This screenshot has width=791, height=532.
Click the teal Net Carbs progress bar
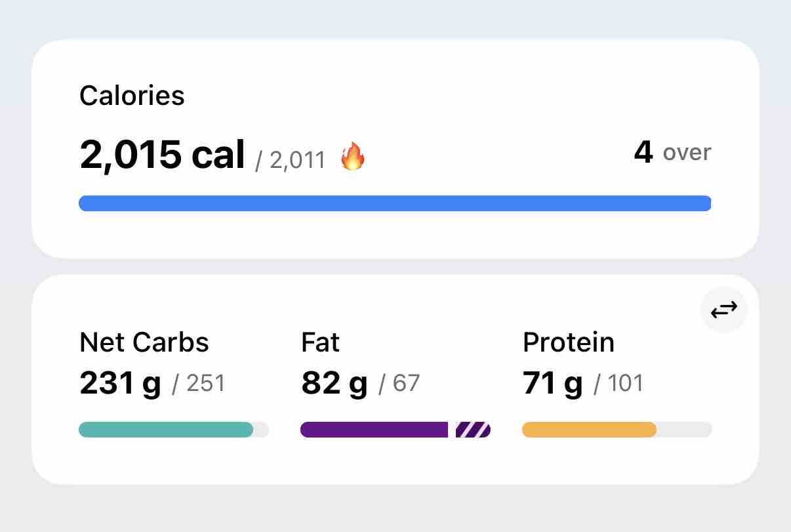point(174,430)
